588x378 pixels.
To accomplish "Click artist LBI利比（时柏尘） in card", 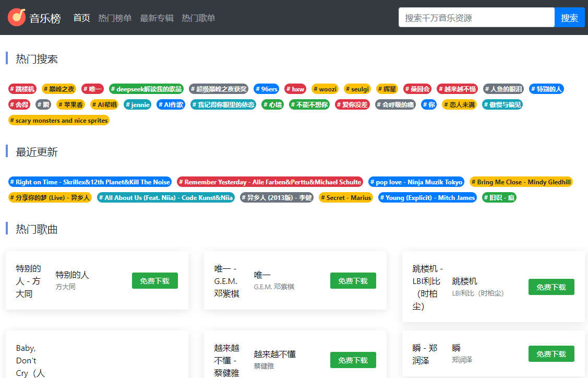I will [478, 293].
